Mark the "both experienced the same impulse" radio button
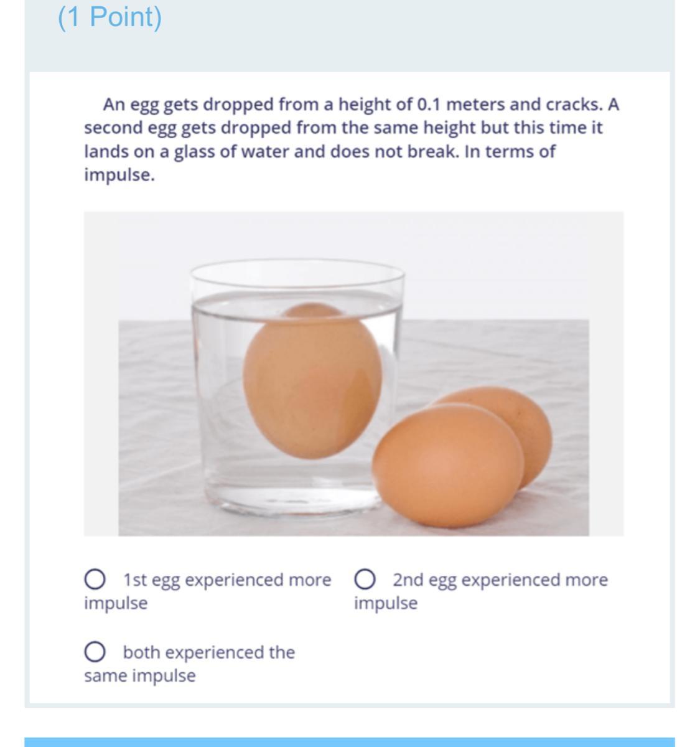This screenshot has width=700, height=747. point(94,652)
